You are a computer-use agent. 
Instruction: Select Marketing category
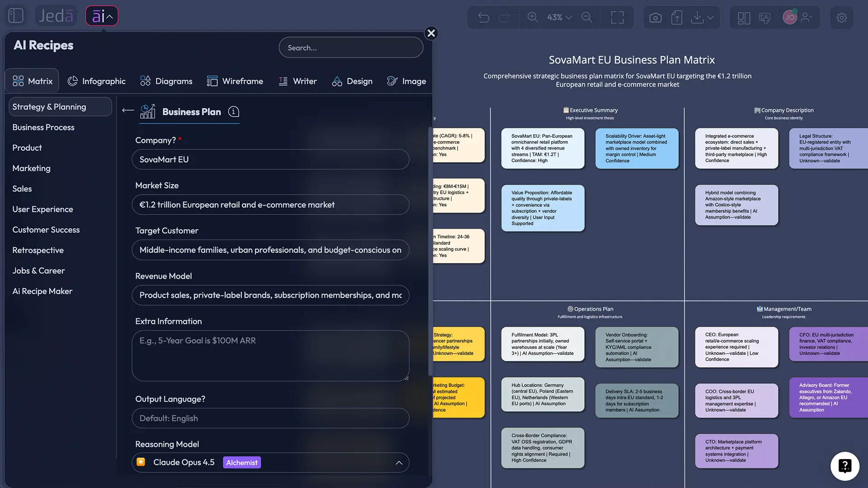pyautogui.click(x=31, y=168)
